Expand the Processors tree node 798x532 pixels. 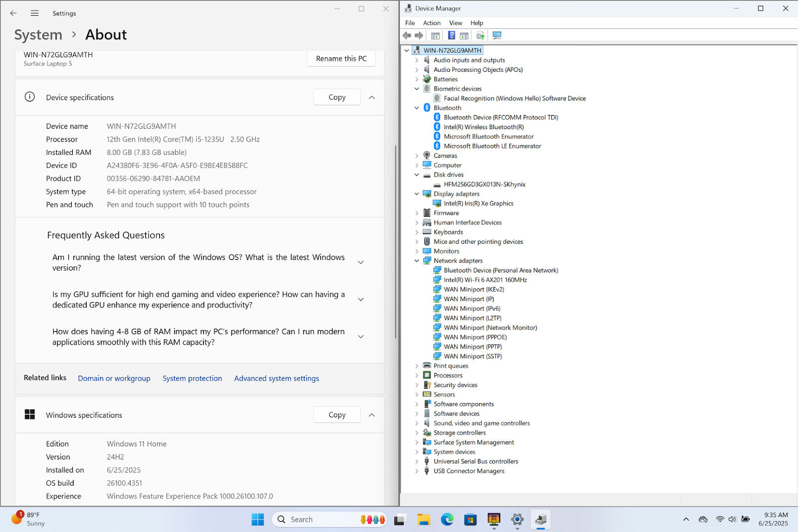coord(417,375)
